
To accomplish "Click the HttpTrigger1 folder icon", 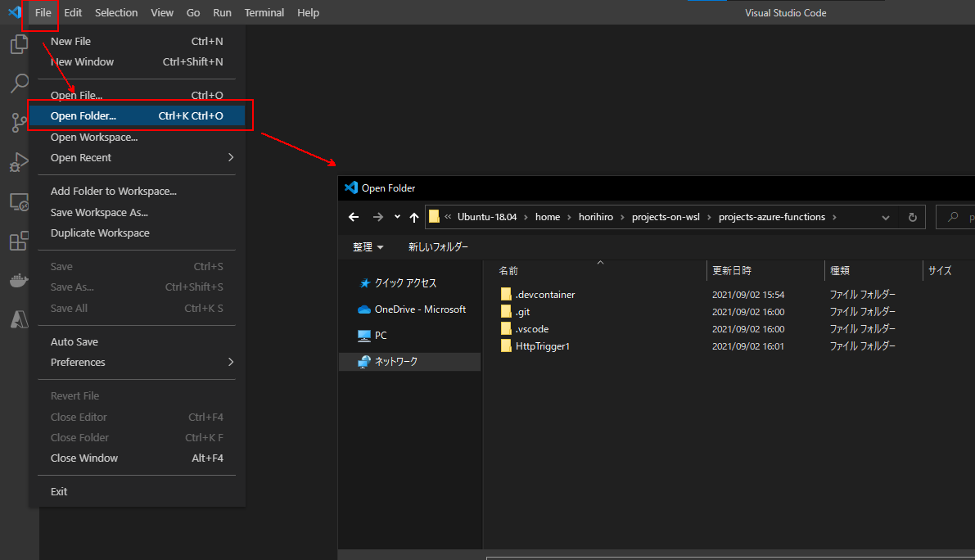I will pyautogui.click(x=506, y=346).
